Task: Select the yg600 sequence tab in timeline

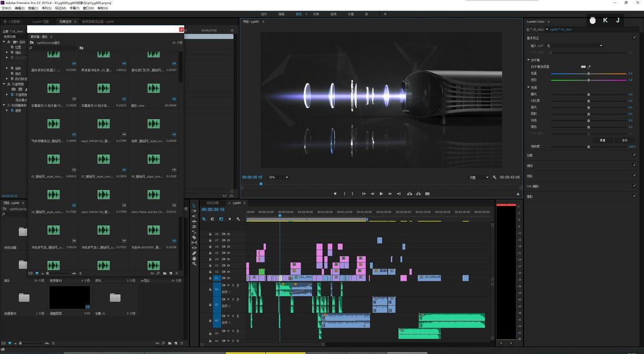Action: (x=237, y=203)
